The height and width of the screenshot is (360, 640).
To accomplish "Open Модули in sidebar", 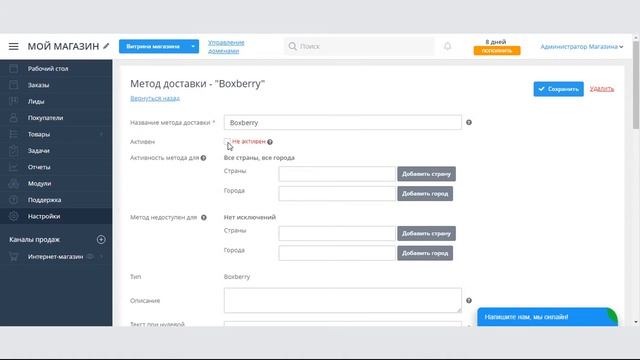I will 40,183.
